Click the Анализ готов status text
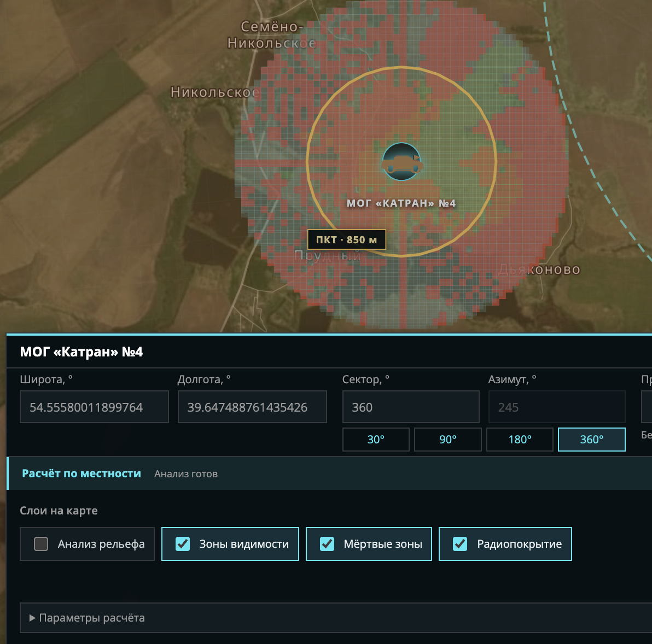The image size is (652, 644). (x=186, y=474)
